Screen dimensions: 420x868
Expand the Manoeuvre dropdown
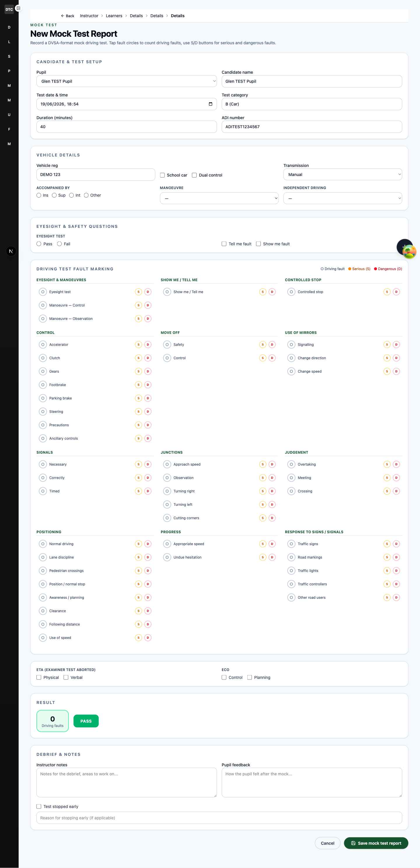pos(219,198)
